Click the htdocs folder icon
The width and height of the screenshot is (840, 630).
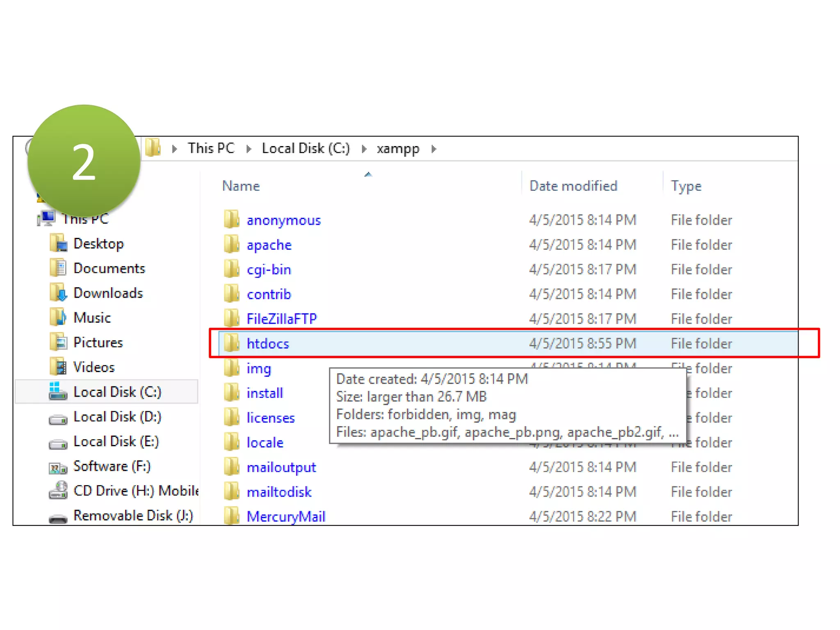(x=232, y=343)
